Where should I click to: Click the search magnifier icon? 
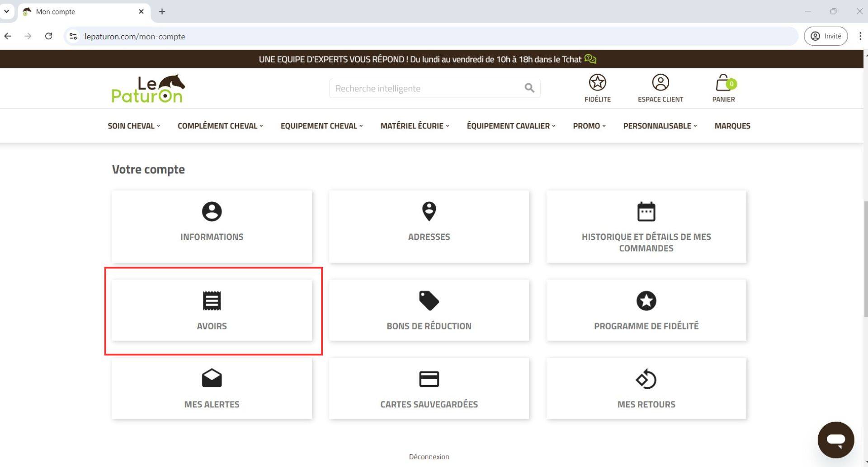529,88
